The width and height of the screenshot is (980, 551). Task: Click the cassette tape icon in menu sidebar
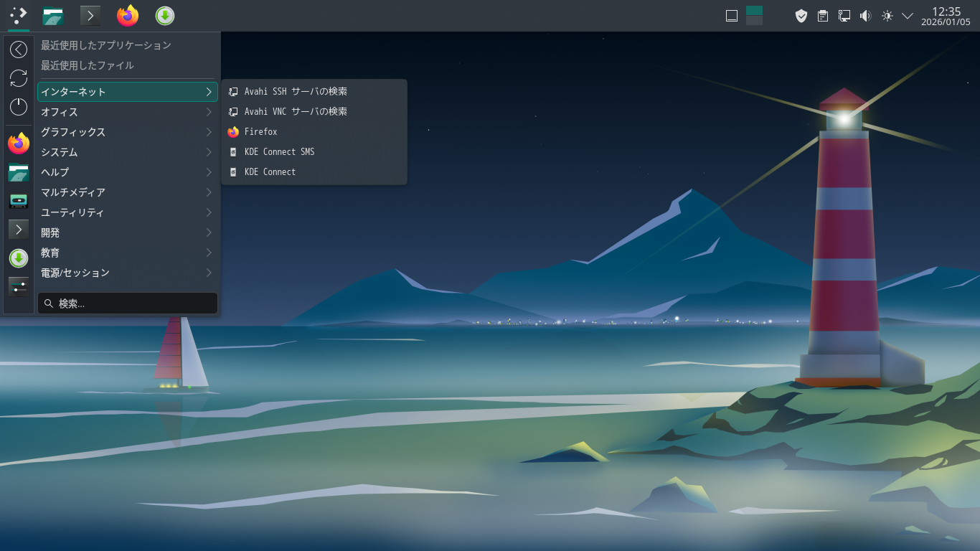click(x=19, y=201)
